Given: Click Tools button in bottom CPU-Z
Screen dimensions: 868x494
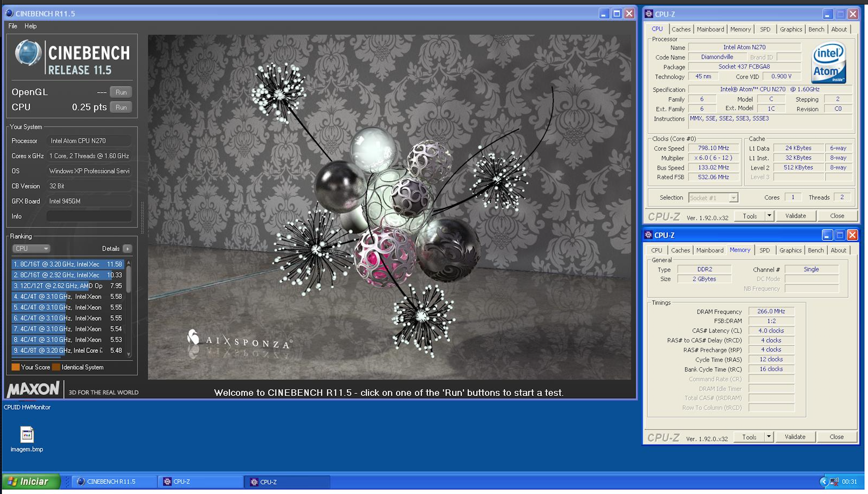Looking at the screenshot, I should point(749,437).
